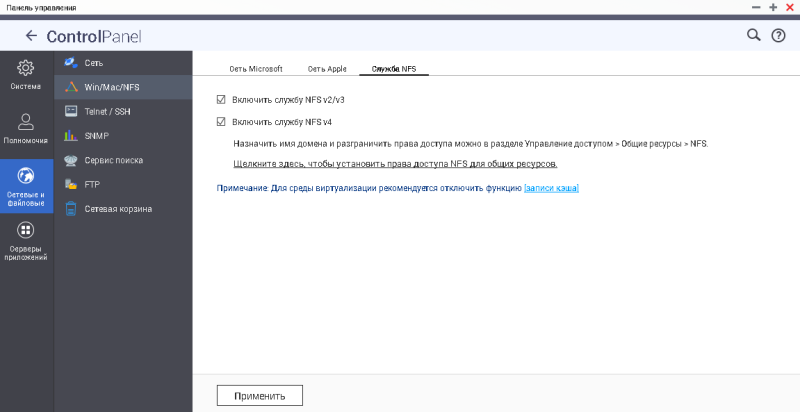This screenshot has height=412, width=800.
Task: Click the Сеть network icon
Action: (x=71, y=63)
